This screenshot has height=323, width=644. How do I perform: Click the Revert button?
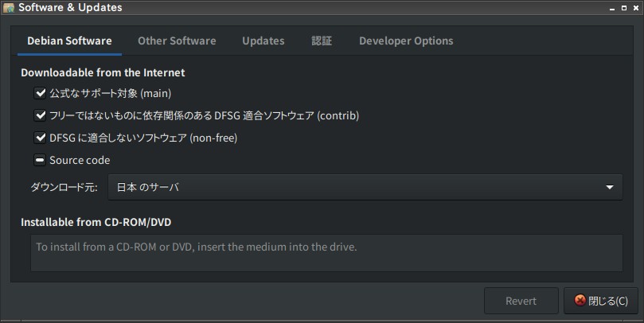pos(521,301)
